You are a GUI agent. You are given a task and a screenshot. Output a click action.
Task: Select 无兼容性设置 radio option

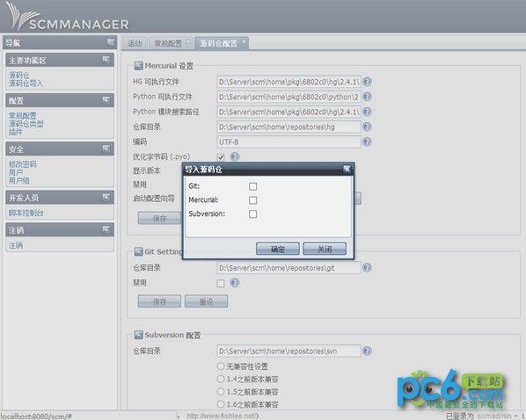tap(221, 366)
